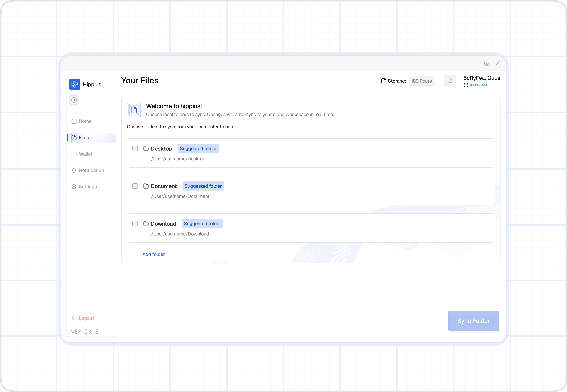
Task: Click the Settings gear icon in sidebar
Action: point(74,187)
